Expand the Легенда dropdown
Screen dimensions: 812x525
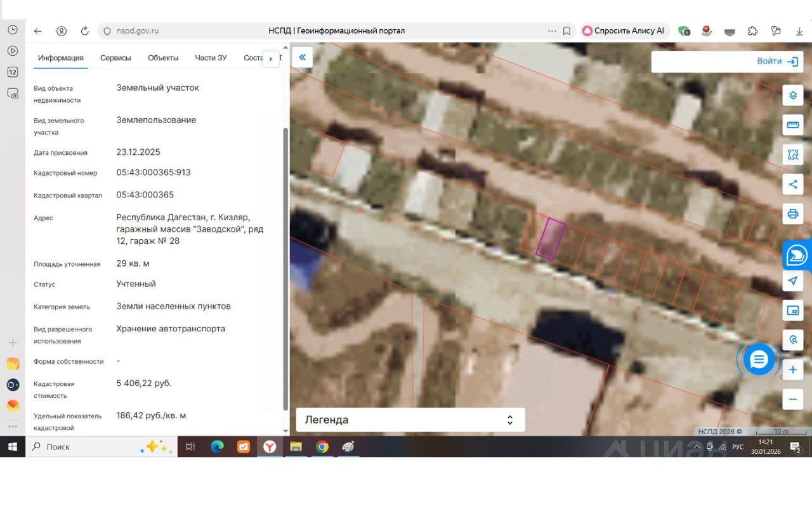coord(410,420)
